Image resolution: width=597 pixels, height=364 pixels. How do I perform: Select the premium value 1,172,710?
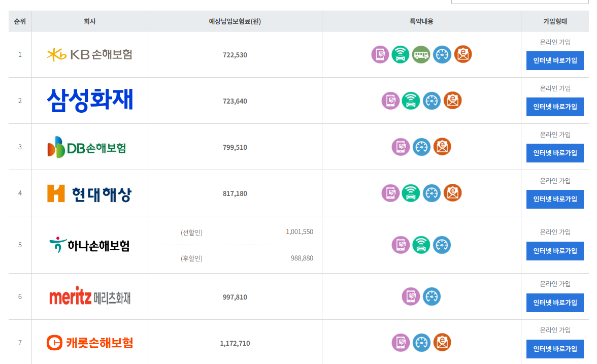click(235, 343)
